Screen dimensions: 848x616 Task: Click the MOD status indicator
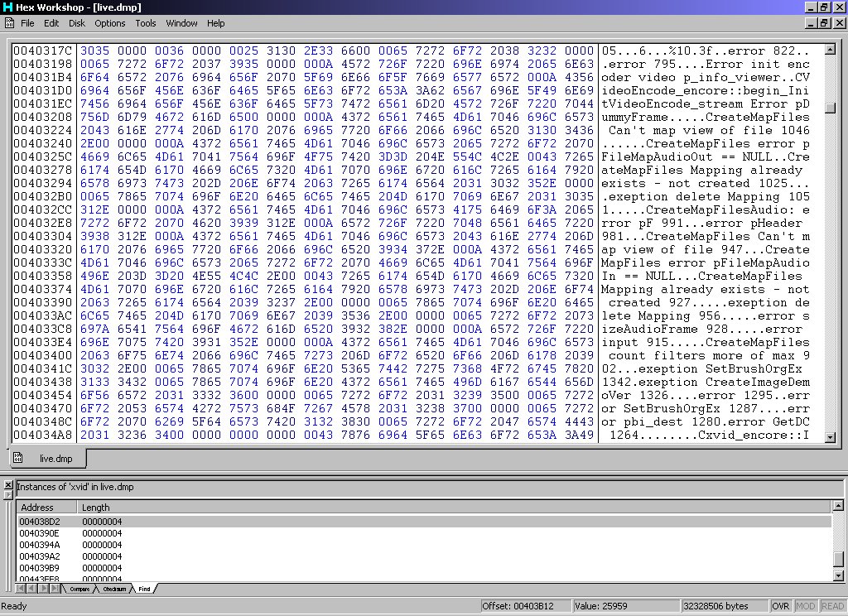click(x=805, y=606)
